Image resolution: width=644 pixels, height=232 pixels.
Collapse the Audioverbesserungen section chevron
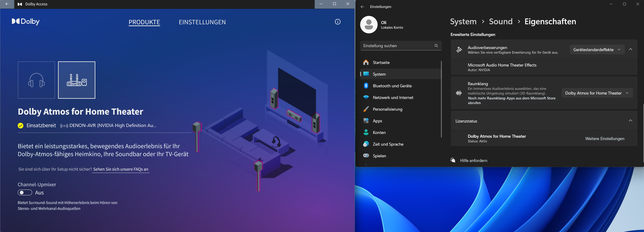click(x=630, y=49)
